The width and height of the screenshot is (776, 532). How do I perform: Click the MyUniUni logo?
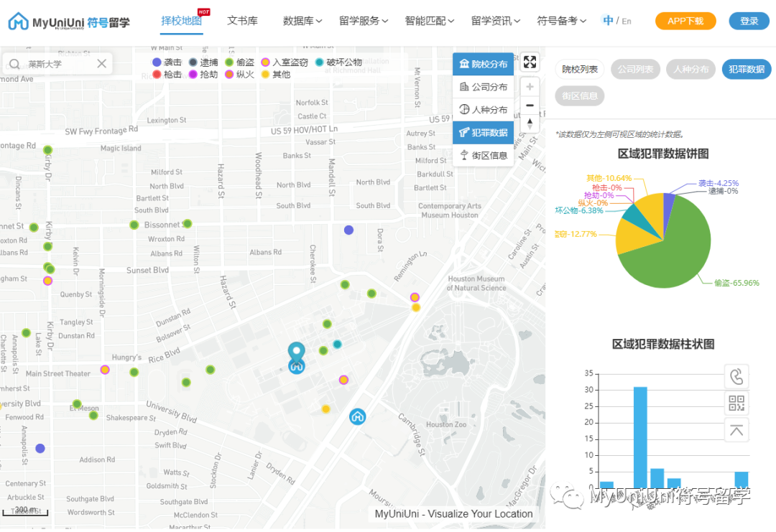tap(69, 22)
